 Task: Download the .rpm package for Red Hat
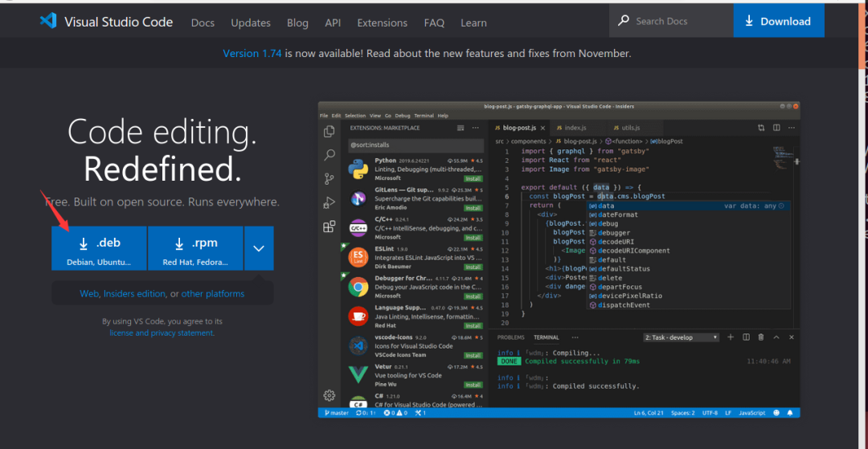coord(195,248)
